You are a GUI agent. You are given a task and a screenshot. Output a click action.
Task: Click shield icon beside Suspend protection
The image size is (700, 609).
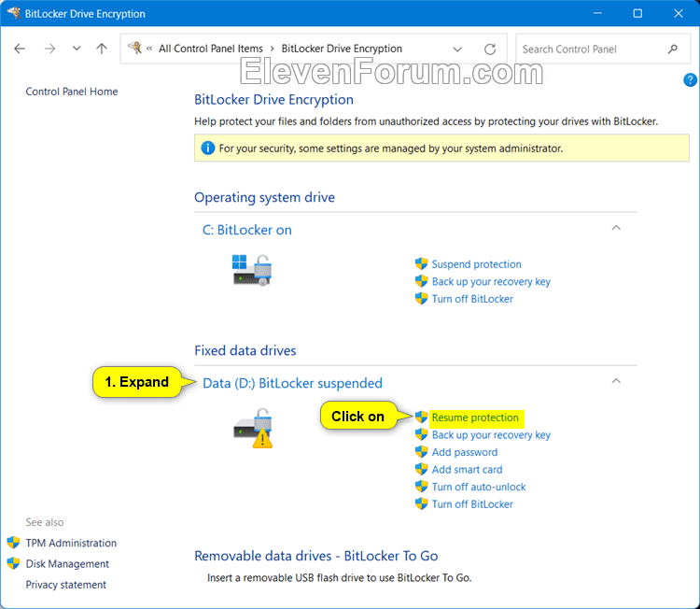421,263
